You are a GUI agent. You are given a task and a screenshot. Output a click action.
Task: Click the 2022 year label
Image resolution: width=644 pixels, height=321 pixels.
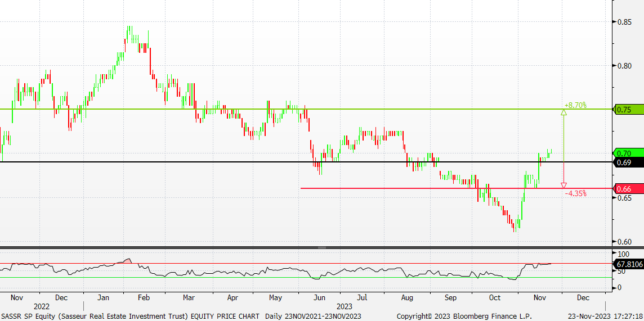42,306
